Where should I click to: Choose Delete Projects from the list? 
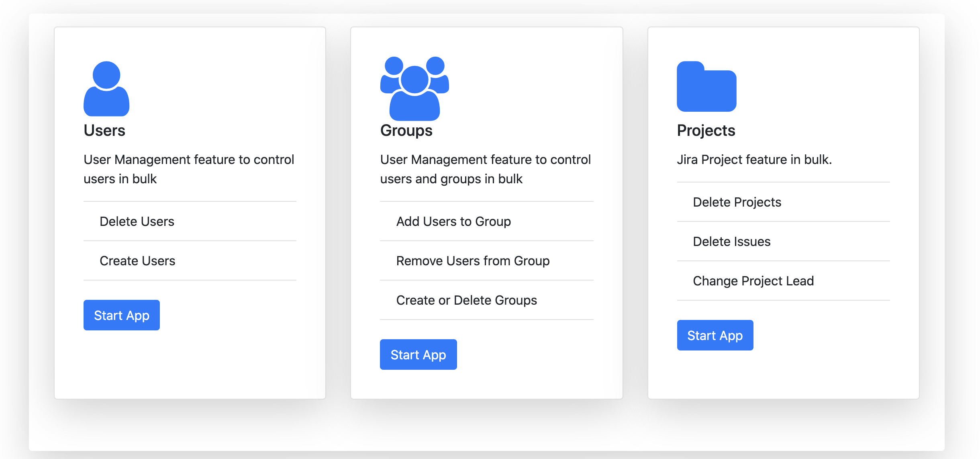click(737, 202)
